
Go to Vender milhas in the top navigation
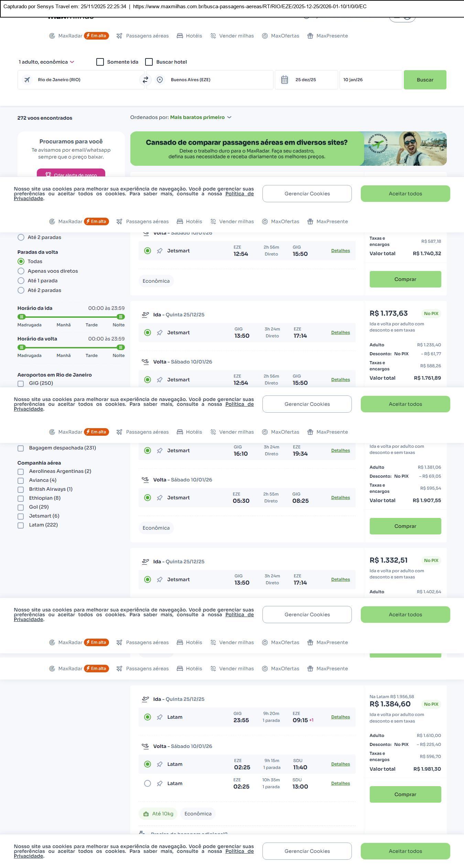pos(232,36)
